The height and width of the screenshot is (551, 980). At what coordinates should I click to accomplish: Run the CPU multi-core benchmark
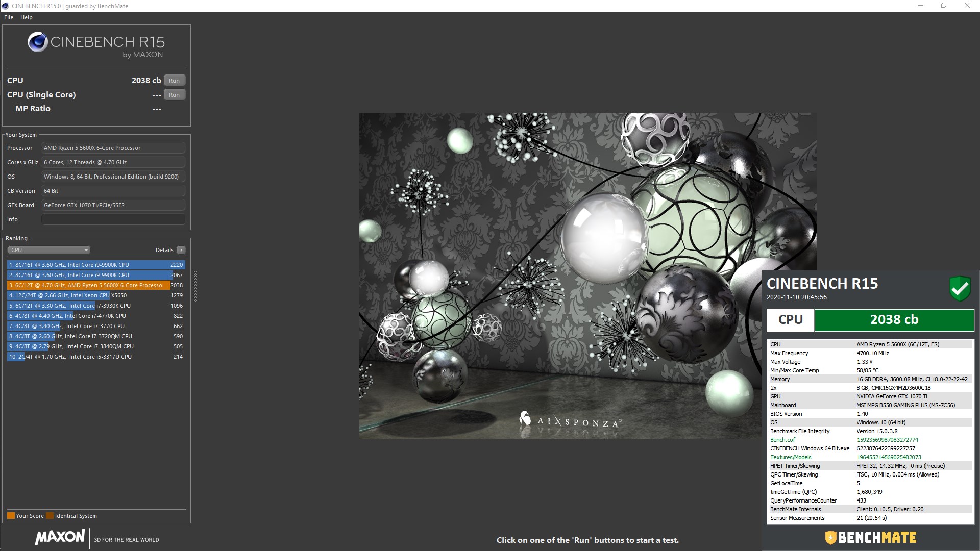click(175, 81)
